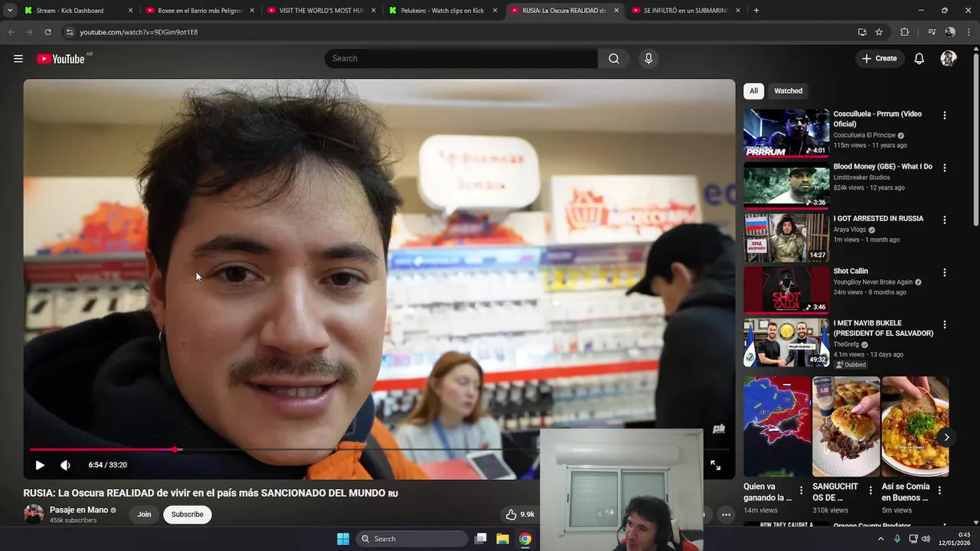Image resolution: width=980 pixels, height=551 pixels.
Task: Go back in Chrome navigation
Action: (x=11, y=32)
